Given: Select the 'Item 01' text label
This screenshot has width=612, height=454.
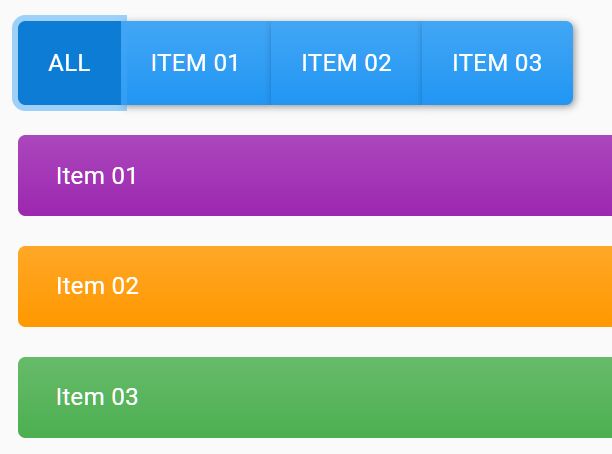Looking at the screenshot, I should [x=96, y=176].
